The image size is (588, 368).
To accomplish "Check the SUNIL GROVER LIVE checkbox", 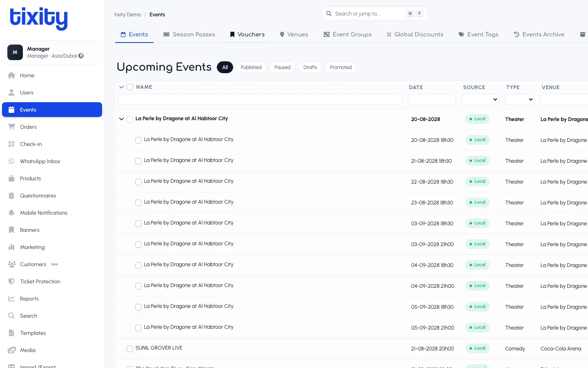I will [x=130, y=349].
